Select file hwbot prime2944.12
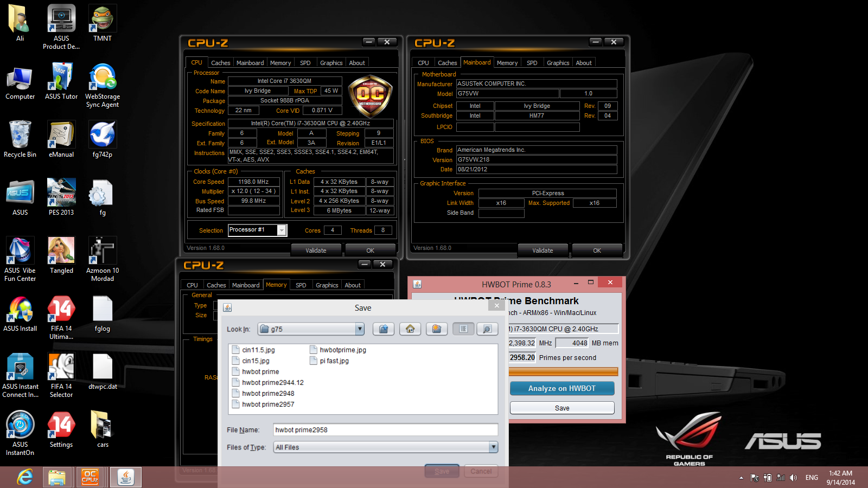The image size is (868, 488). (x=268, y=382)
